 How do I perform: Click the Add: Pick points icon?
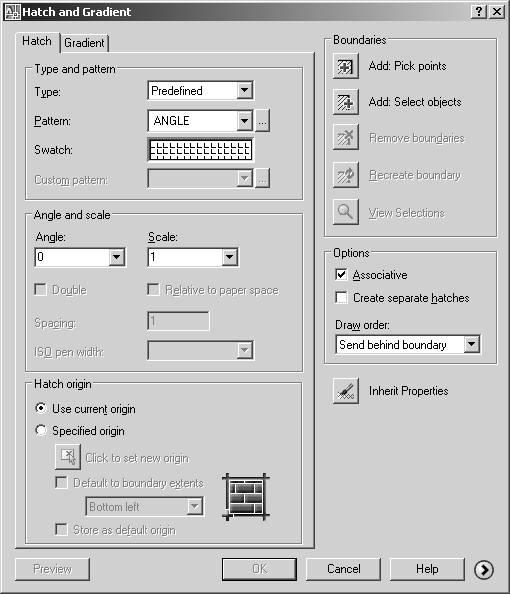(x=346, y=66)
